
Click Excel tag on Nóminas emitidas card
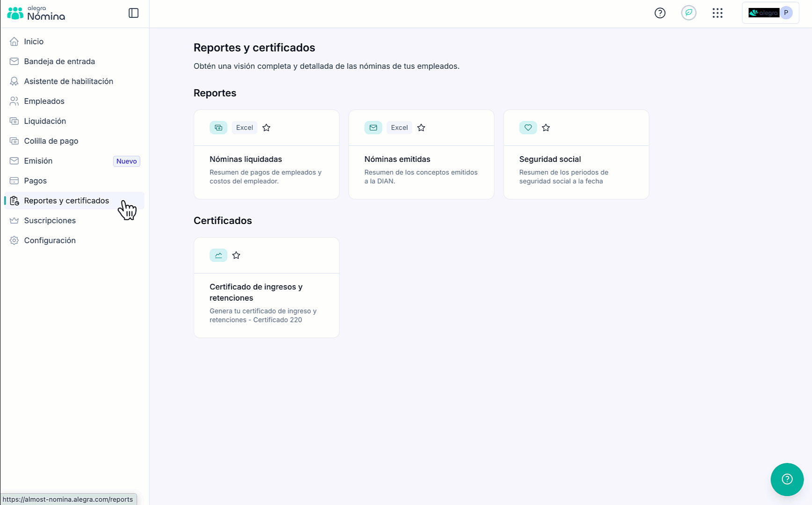(399, 128)
